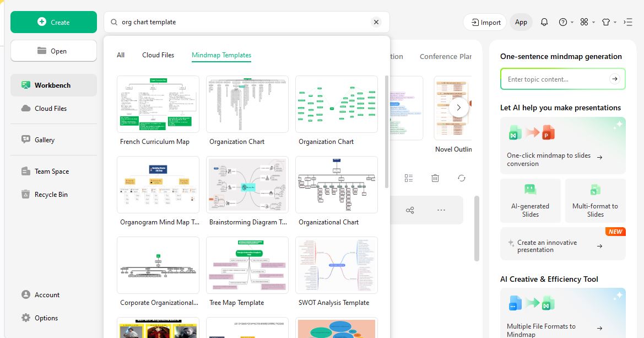This screenshot has width=644, height=338.
Task: Click the share icon on file row
Action: [x=410, y=210]
